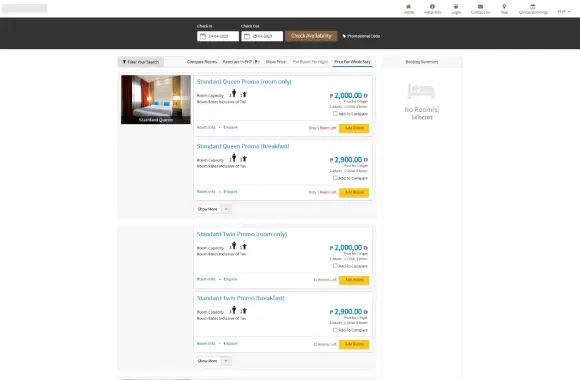Check Add To Compare for Queen room only
Image resolution: width=580 pixels, height=380 pixels.
pyautogui.click(x=335, y=114)
